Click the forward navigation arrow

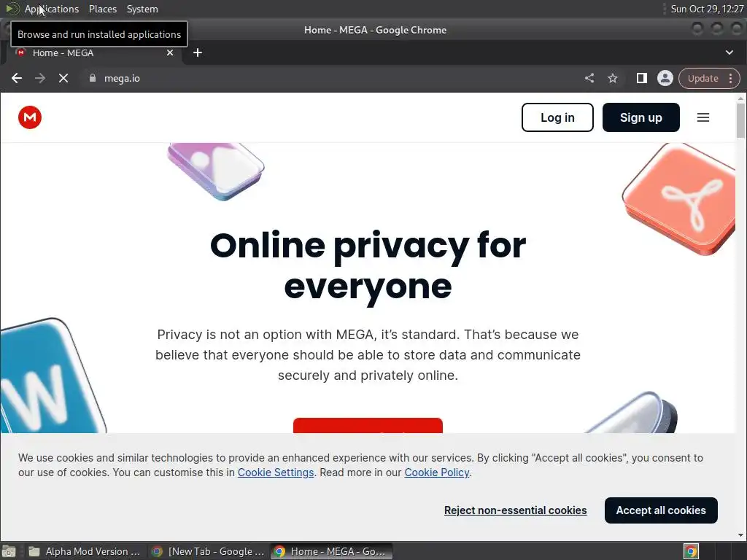tap(40, 78)
